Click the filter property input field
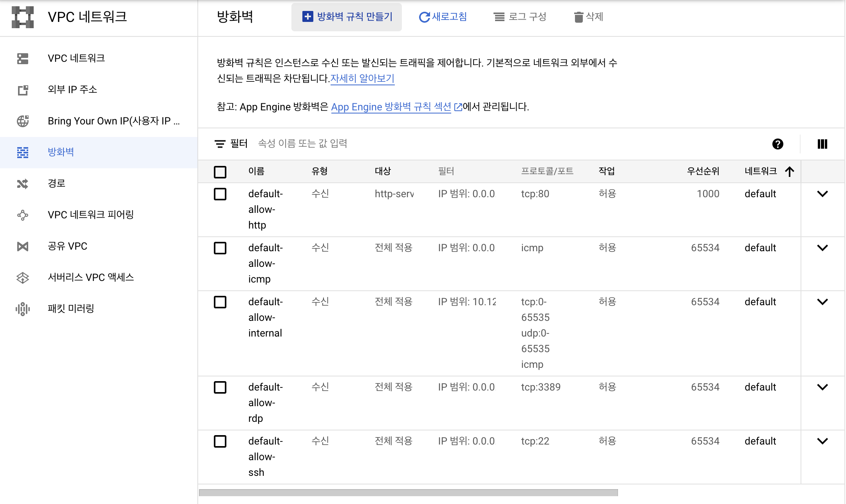Screen dimensions: 846x504 tap(392, 144)
